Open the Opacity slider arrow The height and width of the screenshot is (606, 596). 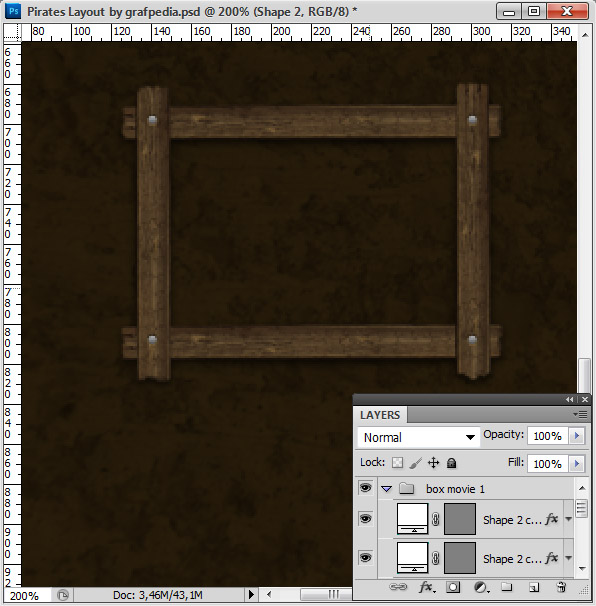click(x=577, y=436)
